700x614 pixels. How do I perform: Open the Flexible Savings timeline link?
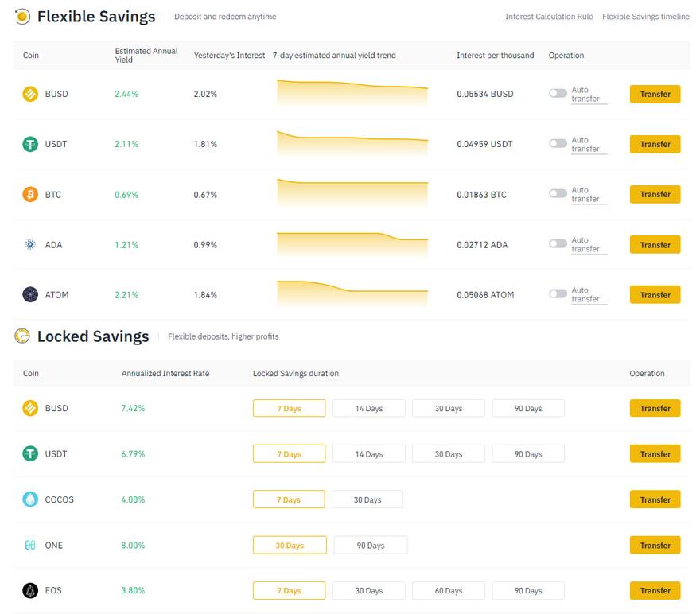tap(646, 17)
